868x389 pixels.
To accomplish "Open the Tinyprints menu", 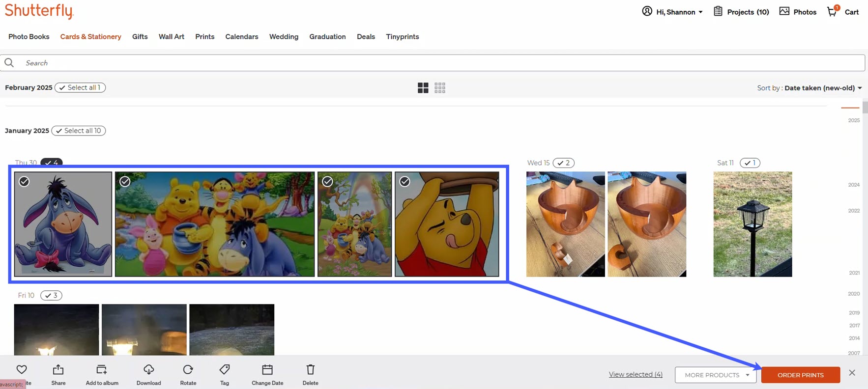I will [403, 36].
